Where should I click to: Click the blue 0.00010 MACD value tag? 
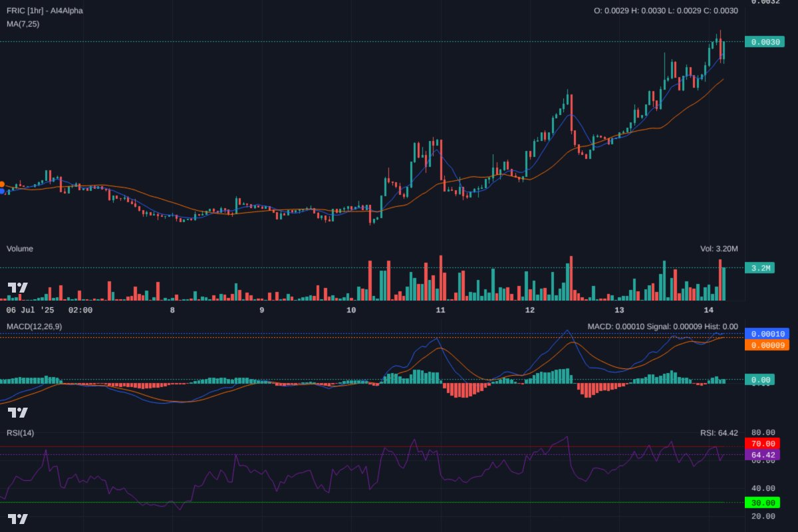767,333
